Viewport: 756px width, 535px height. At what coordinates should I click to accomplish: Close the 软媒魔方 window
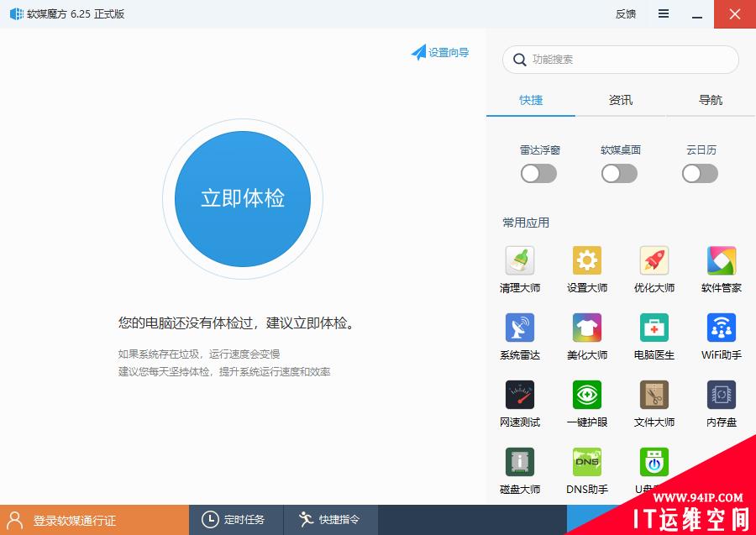pyautogui.click(x=735, y=14)
